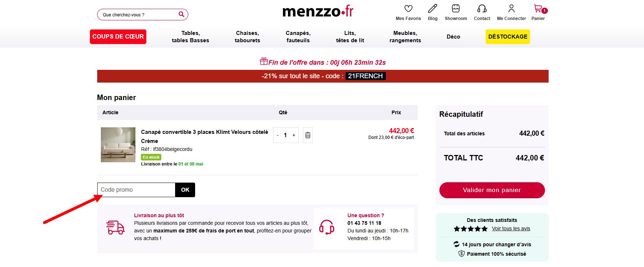The width and height of the screenshot is (644, 267).
Task: Go to DÉSTOCKAGE section
Action: click(507, 37)
